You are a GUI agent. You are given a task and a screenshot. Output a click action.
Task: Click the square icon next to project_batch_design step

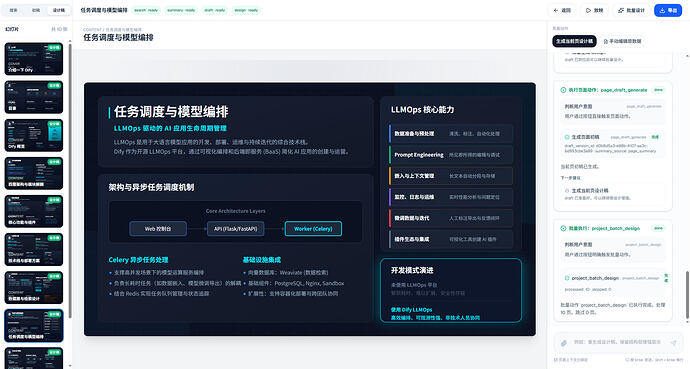point(567,278)
